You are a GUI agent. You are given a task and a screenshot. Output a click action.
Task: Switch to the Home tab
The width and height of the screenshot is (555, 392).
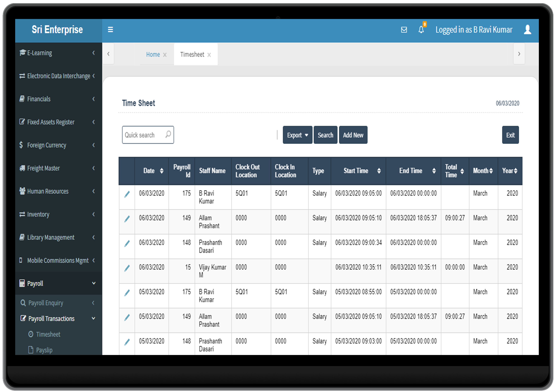(x=153, y=55)
